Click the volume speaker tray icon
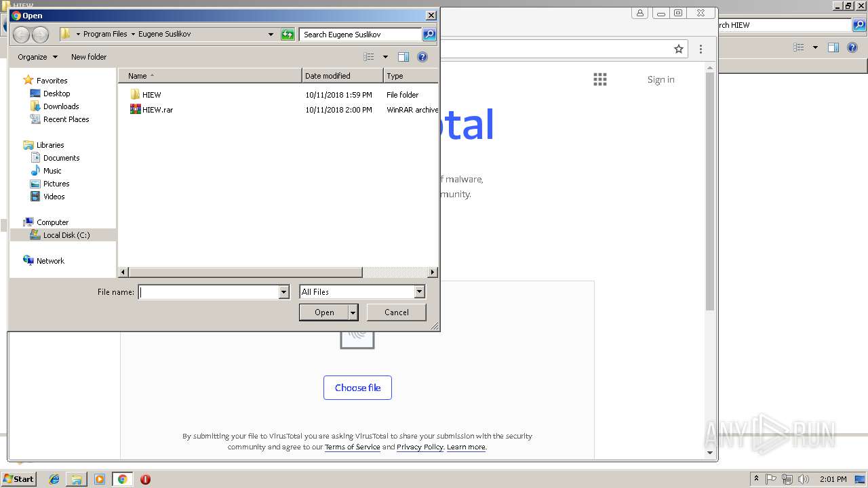This screenshot has height=488, width=868. (x=803, y=479)
